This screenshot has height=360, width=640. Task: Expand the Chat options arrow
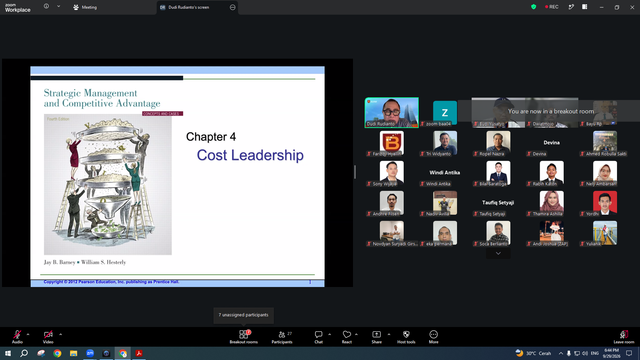point(329,334)
